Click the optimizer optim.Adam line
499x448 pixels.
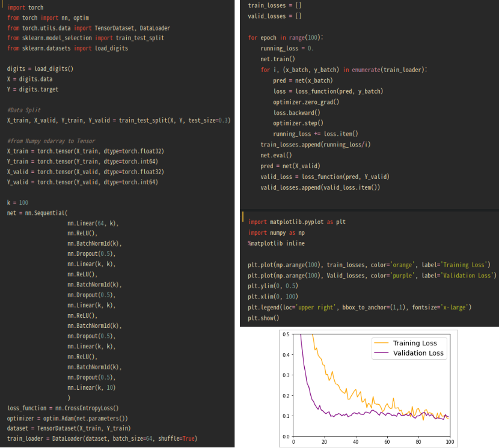coord(67,419)
